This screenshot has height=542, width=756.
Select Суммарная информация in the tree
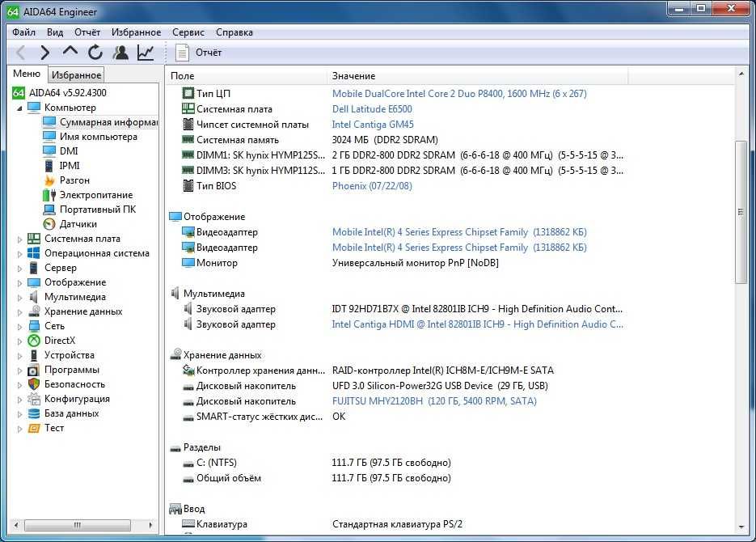(x=108, y=122)
